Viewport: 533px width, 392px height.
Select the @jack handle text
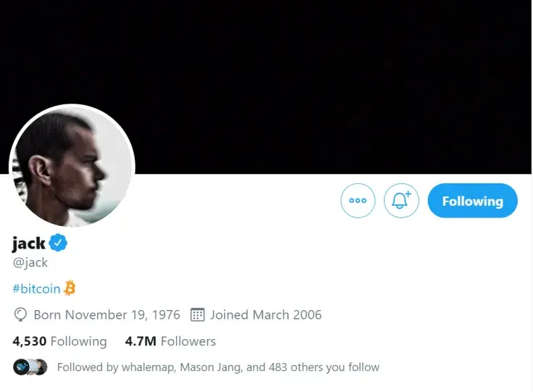tap(30, 262)
